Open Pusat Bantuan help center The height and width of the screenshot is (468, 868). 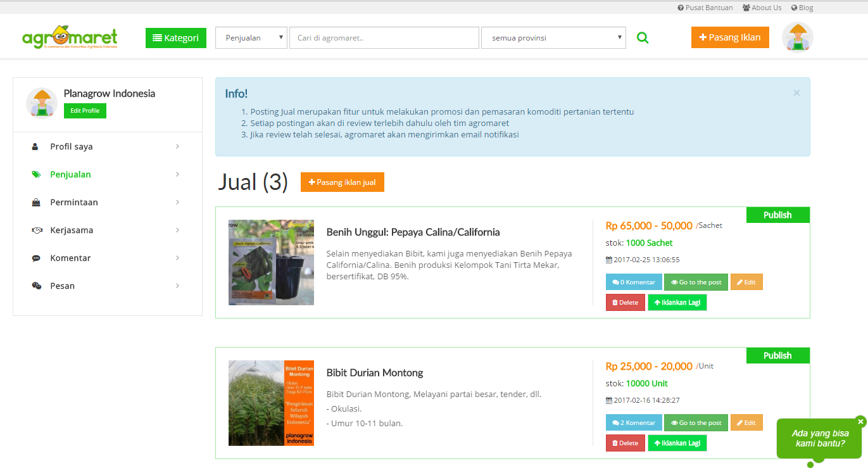705,8
